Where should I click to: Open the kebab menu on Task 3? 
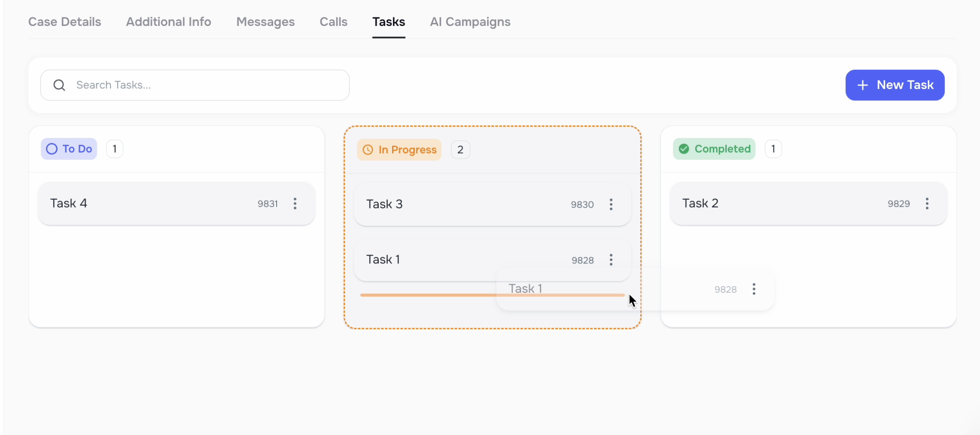pos(611,204)
